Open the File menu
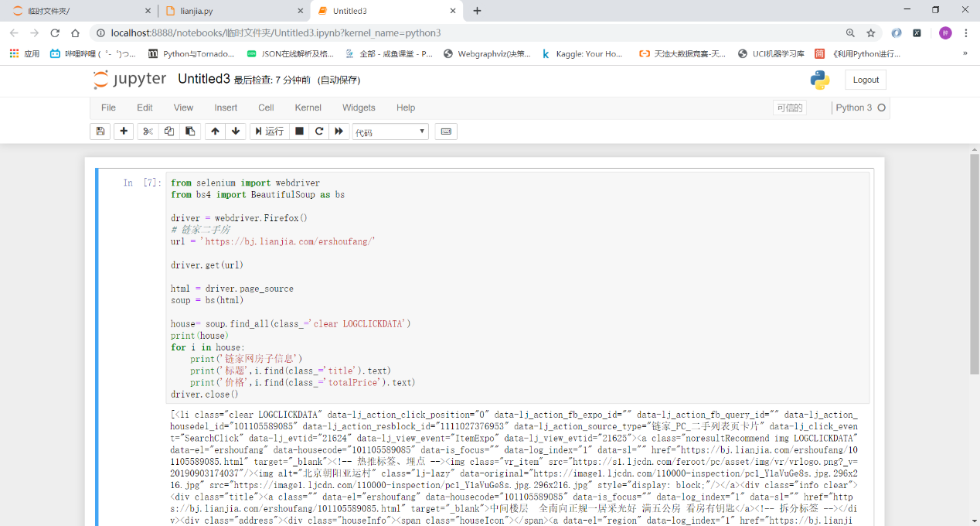 coord(108,108)
